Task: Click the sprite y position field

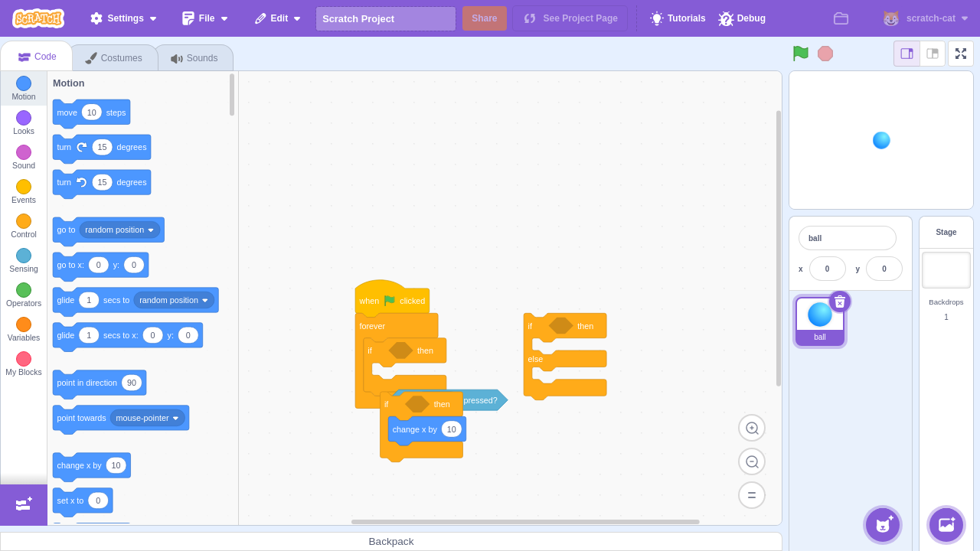Action: [884, 269]
